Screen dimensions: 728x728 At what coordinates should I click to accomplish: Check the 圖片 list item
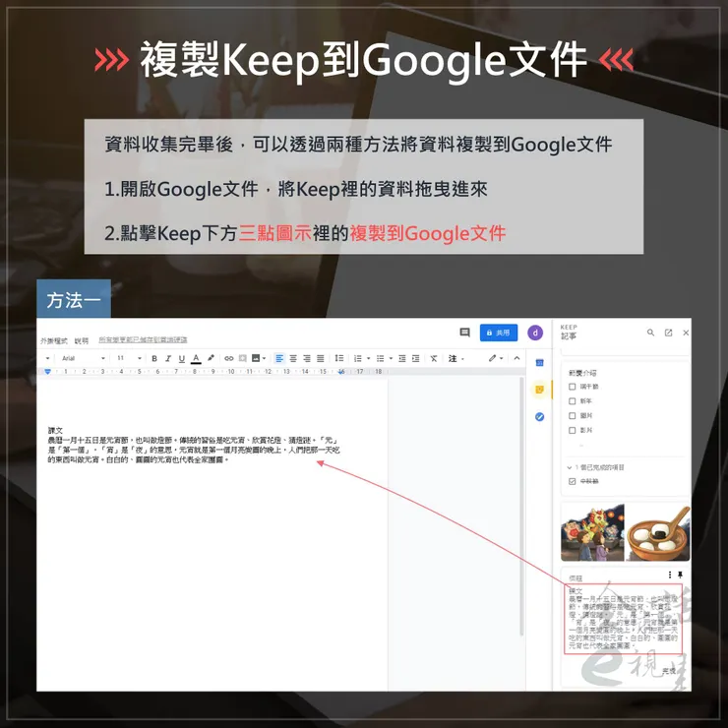tap(572, 415)
